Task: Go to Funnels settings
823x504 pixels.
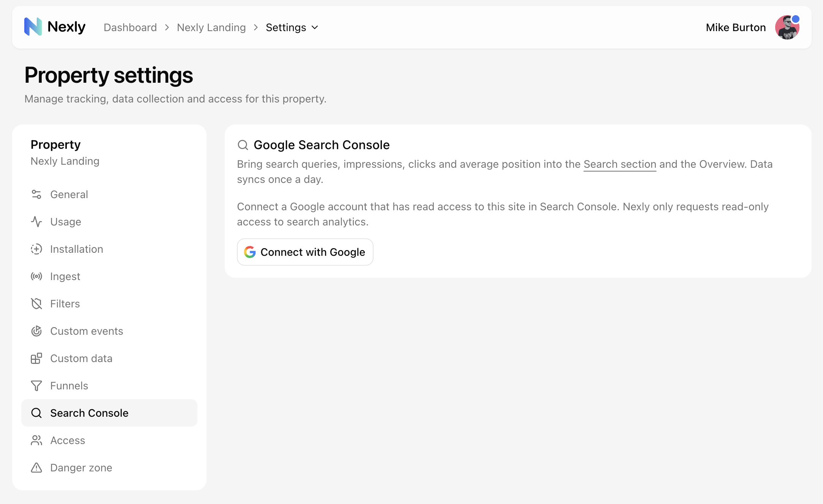Action: (x=109, y=386)
